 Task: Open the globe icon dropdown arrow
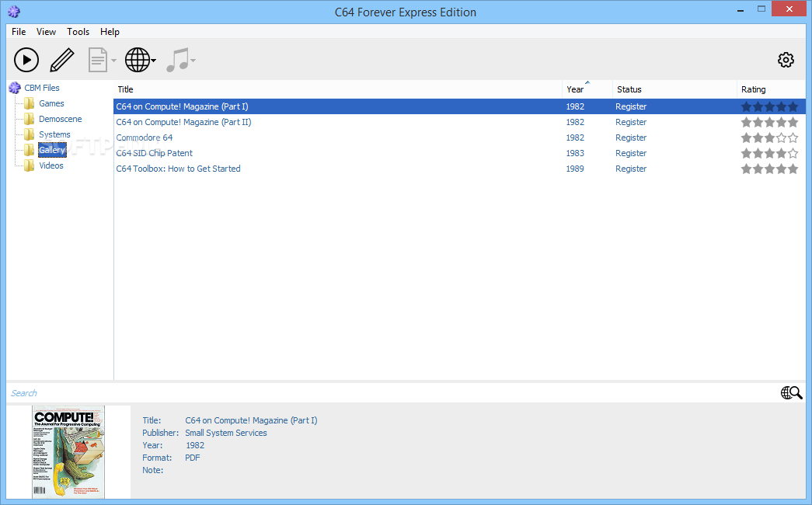tap(154, 61)
